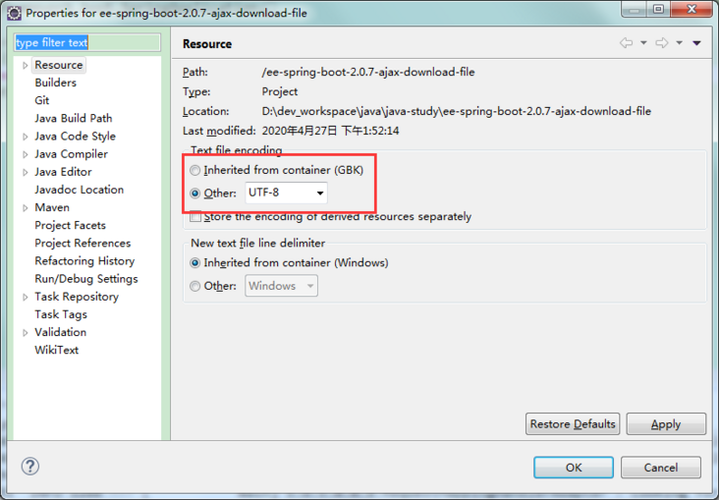Select Inherited from container (GBK) radio
This screenshot has height=500, width=719.
[x=195, y=170]
